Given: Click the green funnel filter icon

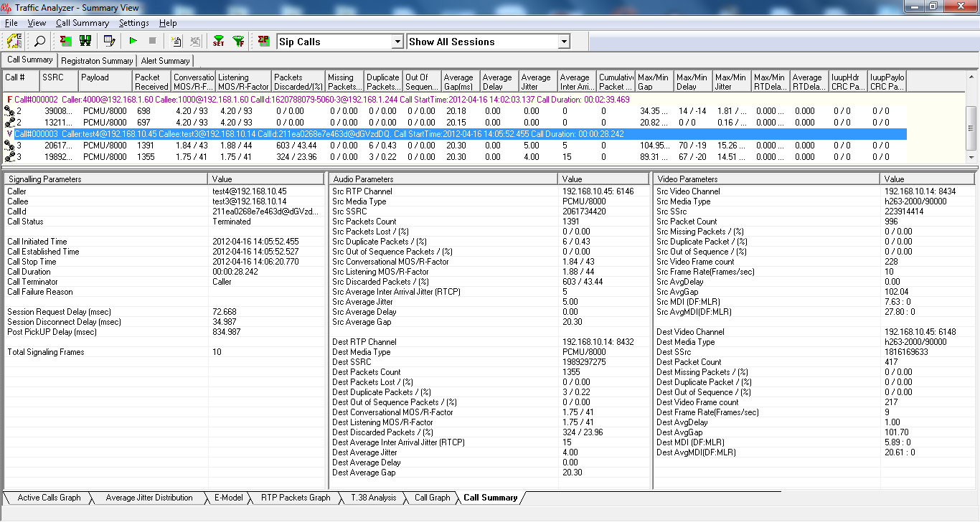Looking at the screenshot, I should 238,41.
